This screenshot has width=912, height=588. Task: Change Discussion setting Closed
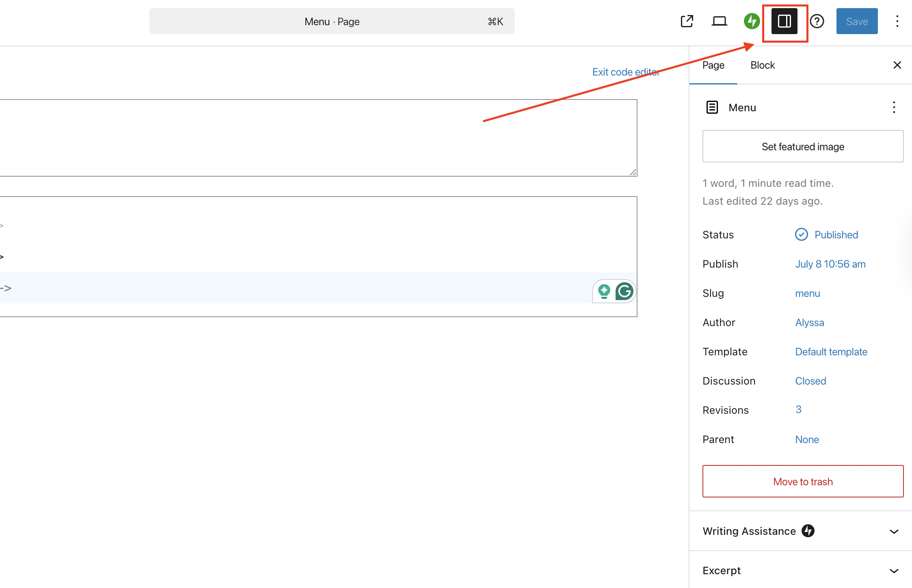coord(810,381)
